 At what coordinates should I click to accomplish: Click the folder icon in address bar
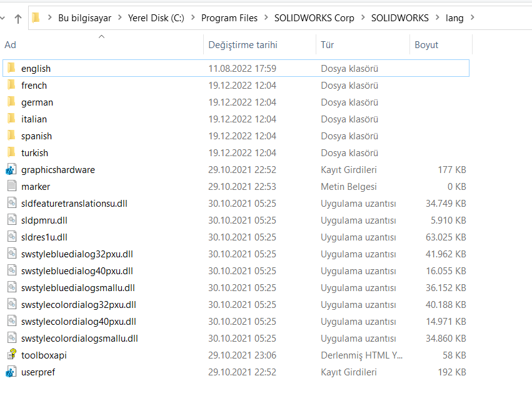tap(36, 17)
